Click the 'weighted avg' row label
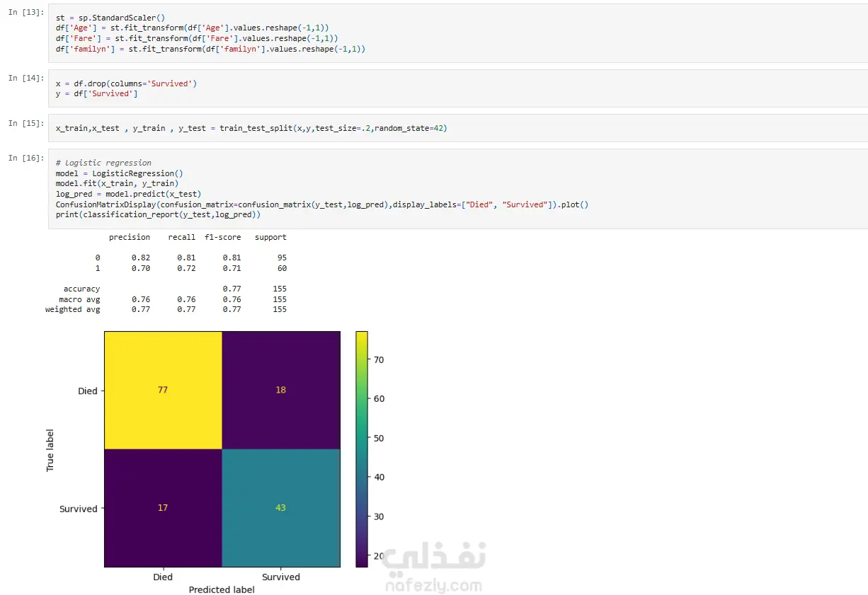The image size is (868, 595). click(73, 309)
